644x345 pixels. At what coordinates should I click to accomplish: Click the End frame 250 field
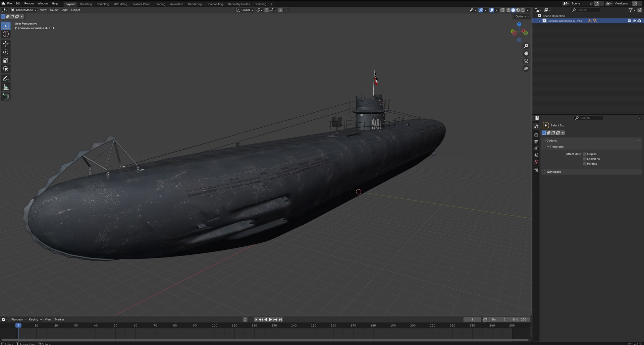pos(519,320)
